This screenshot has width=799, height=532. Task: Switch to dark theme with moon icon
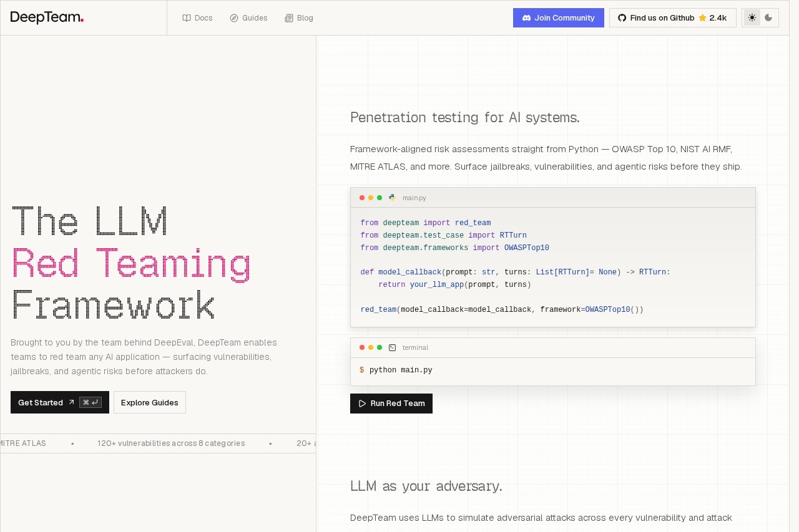[768, 17]
